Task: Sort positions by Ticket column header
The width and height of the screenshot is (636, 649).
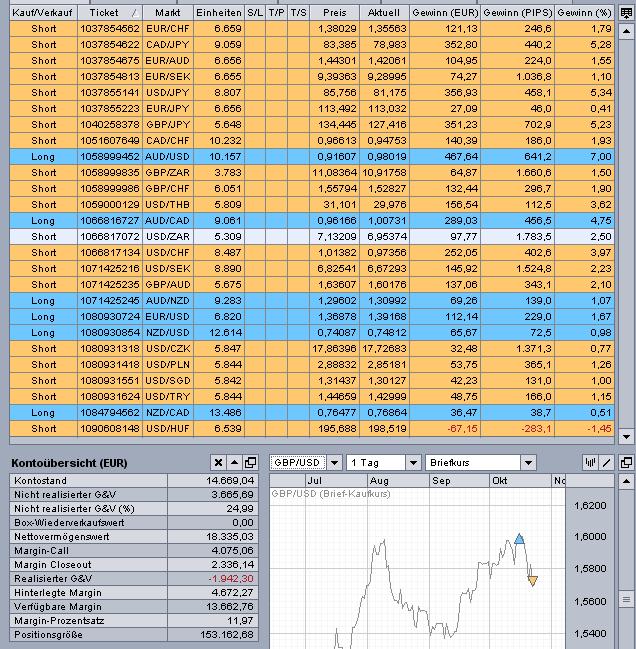Action: click(x=108, y=10)
